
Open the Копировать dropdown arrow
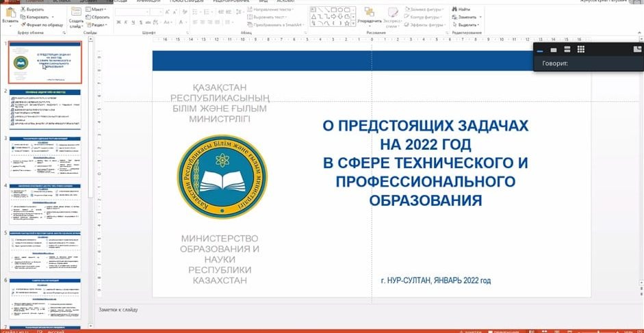click(x=53, y=17)
